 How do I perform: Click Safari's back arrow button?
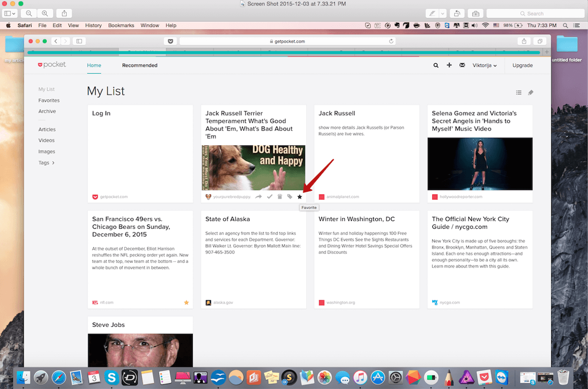point(56,41)
